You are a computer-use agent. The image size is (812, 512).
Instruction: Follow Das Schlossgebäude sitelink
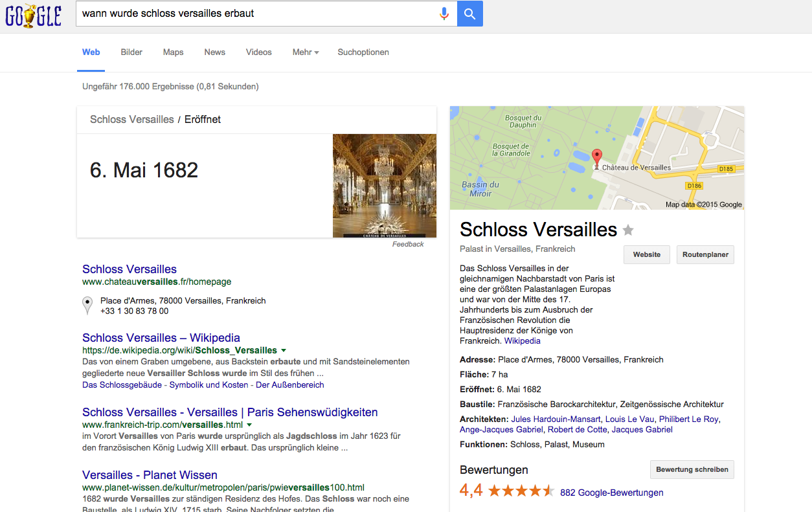tap(123, 384)
